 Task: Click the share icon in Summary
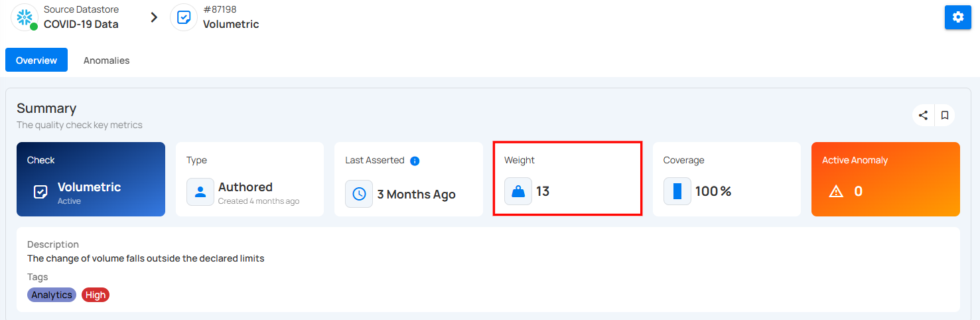(923, 116)
